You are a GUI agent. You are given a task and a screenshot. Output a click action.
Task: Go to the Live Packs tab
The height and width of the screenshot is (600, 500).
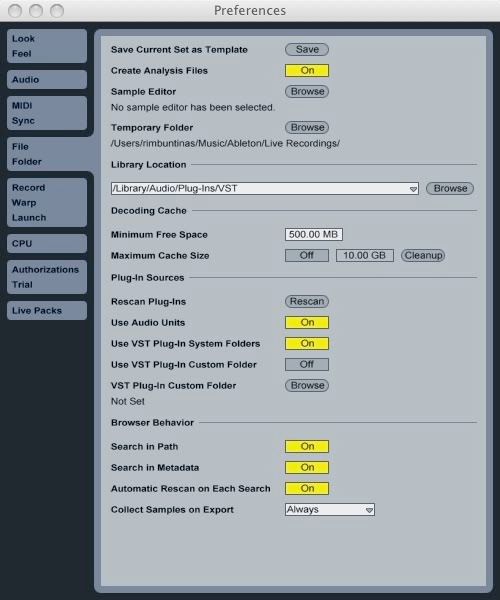click(x=47, y=310)
